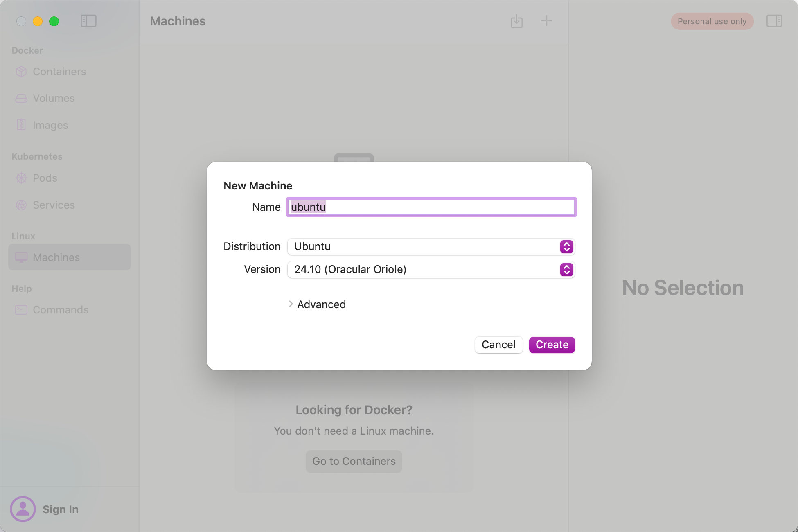This screenshot has height=532, width=798.
Task: Select Machines in the Linux section
Action: [x=56, y=257]
